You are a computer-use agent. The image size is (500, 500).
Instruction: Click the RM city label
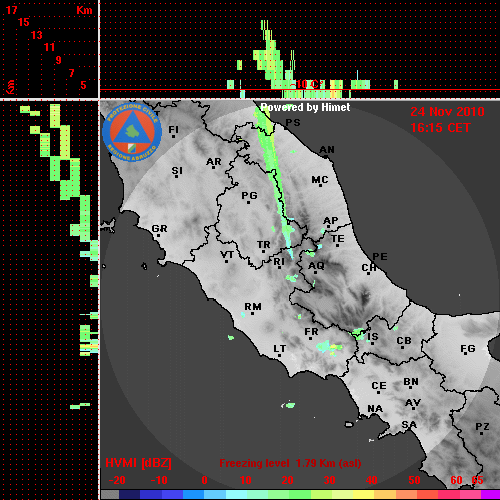tap(253, 307)
